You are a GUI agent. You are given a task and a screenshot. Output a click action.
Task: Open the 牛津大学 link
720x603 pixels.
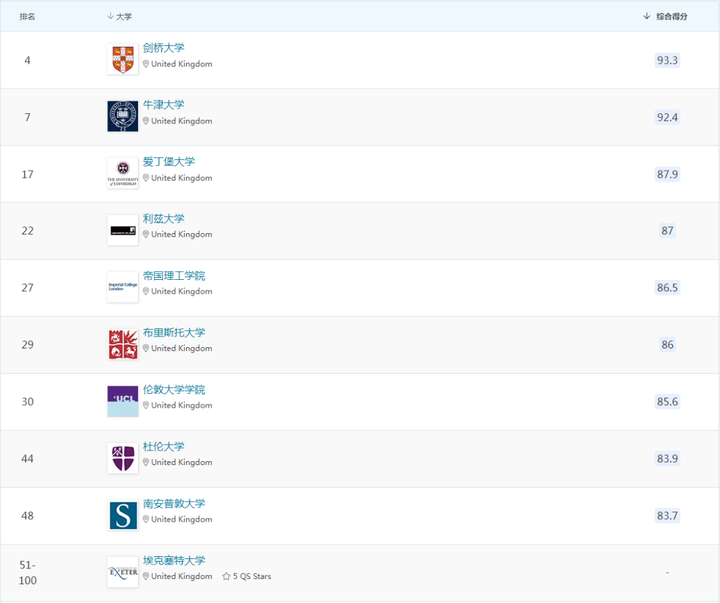click(163, 105)
